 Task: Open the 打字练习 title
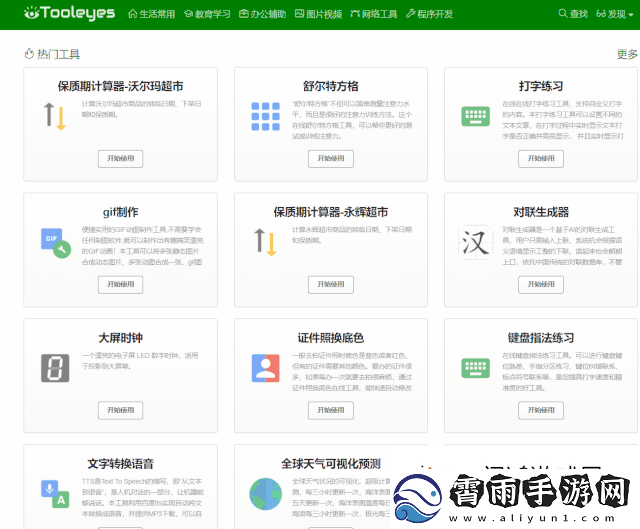pos(541,87)
